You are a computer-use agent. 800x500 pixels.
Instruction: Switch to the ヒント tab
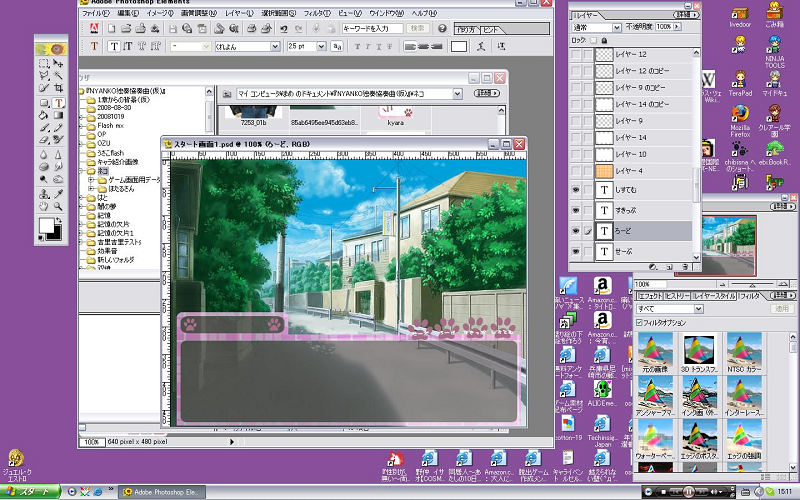(x=490, y=30)
